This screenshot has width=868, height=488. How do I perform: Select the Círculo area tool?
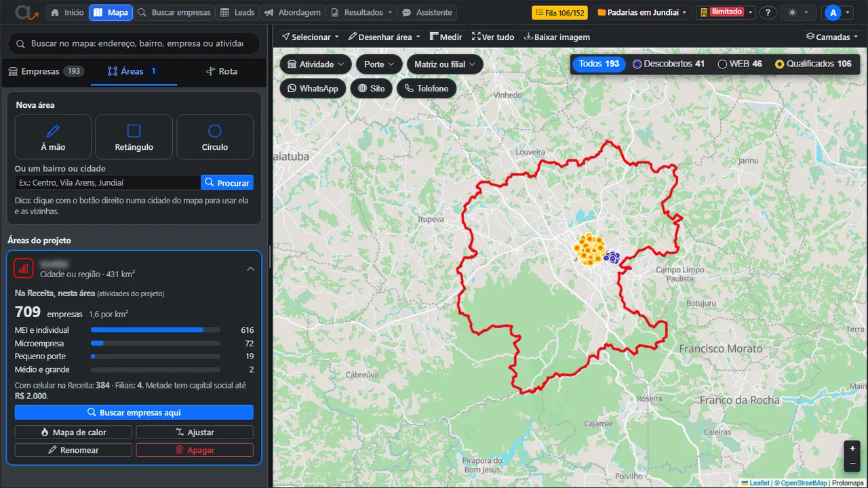[215, 137]
